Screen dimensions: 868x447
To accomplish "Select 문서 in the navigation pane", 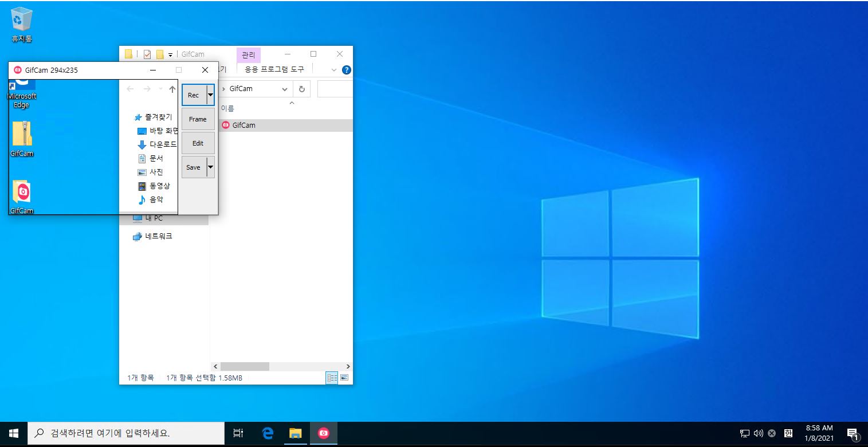I will tap(151, 158).
